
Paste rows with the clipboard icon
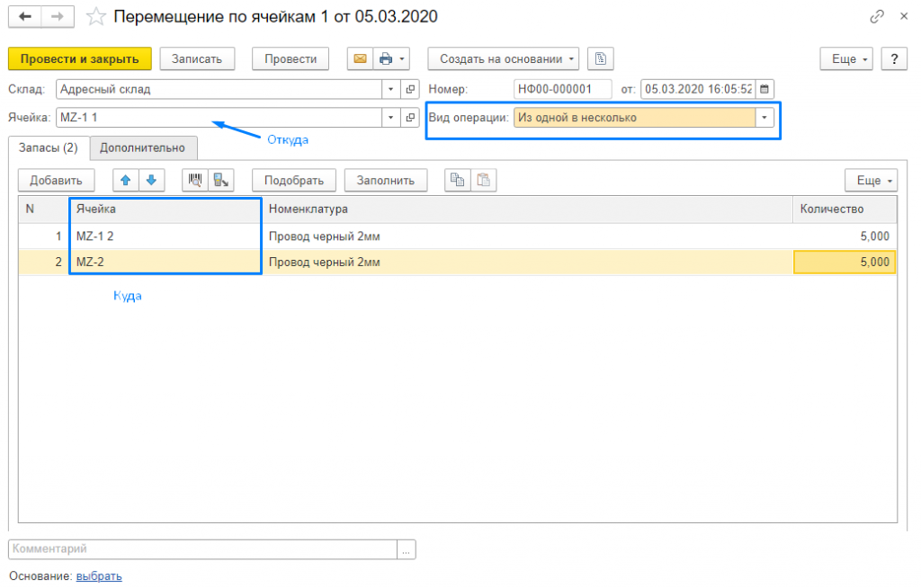pyautogui.click(x=483, y=181)
